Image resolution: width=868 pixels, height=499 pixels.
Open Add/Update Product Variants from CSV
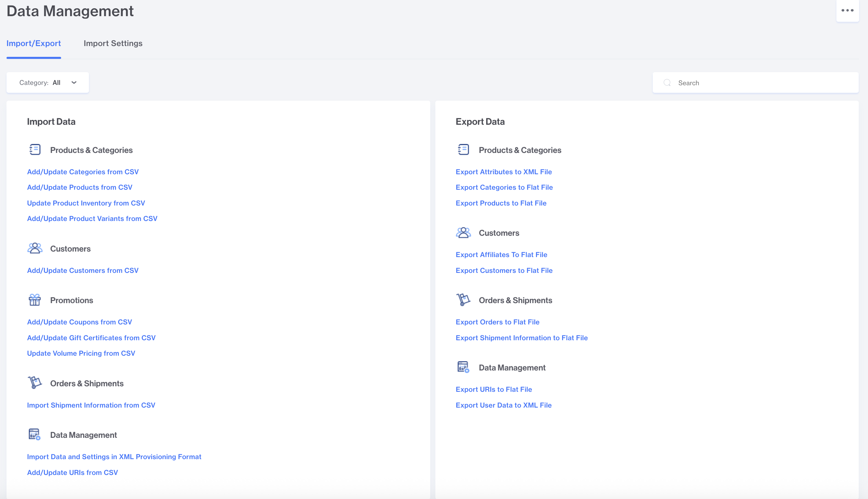[x=92, y=219]
